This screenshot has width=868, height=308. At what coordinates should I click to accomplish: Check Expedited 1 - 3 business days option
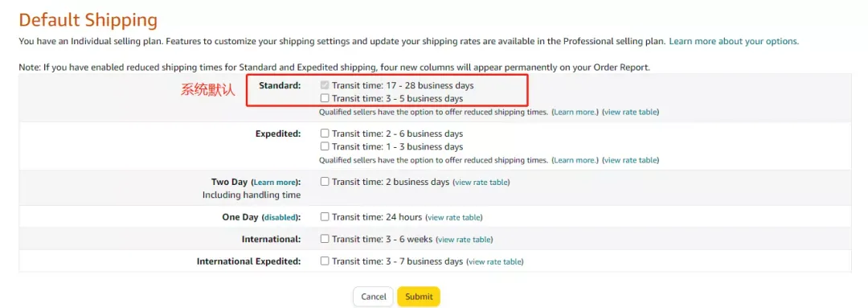pyautogui.click(x=325, y=147)
